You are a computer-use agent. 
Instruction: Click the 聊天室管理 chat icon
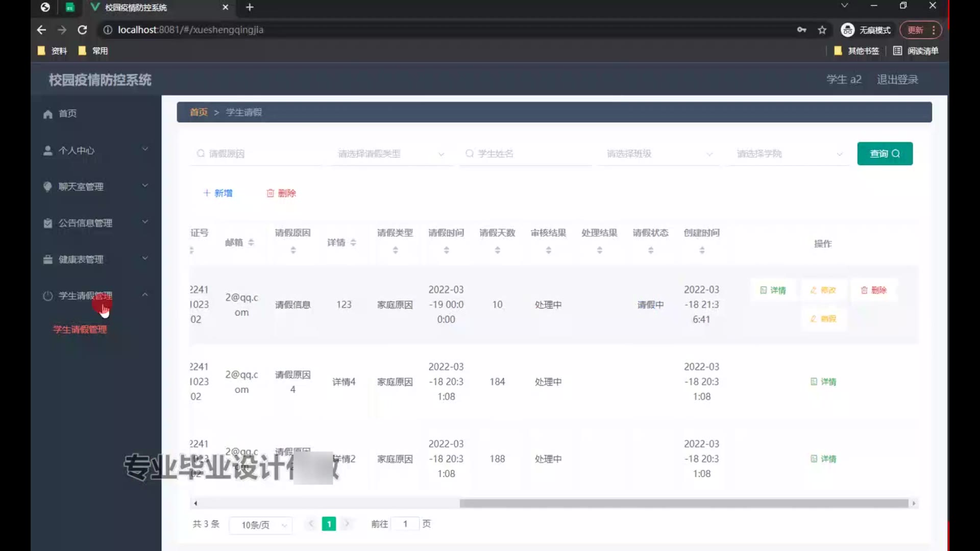tap(47, 187)
